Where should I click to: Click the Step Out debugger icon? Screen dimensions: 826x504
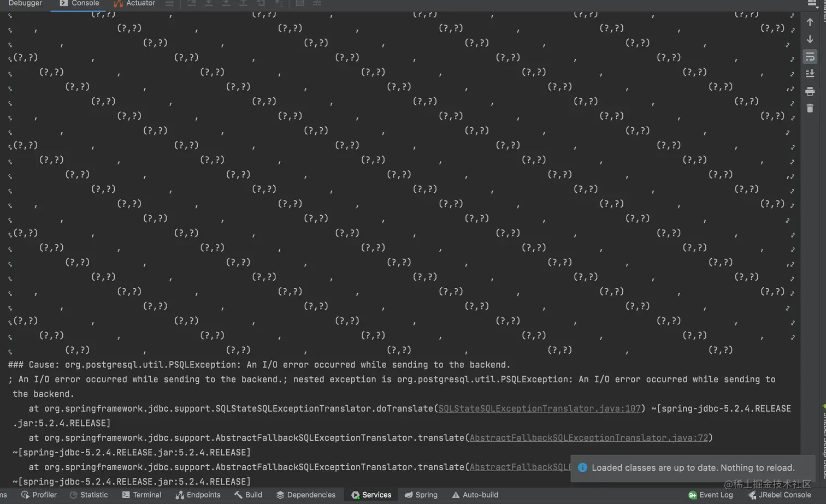(244, 3)
